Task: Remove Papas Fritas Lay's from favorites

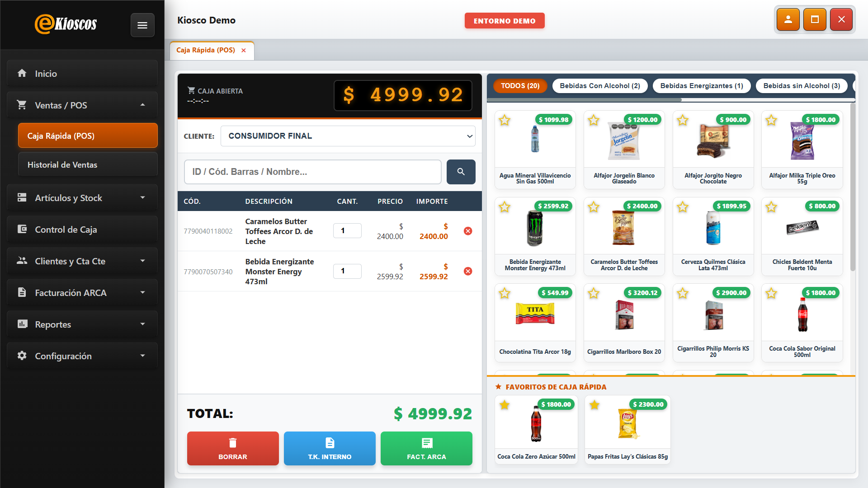Action: click(594, 405)
